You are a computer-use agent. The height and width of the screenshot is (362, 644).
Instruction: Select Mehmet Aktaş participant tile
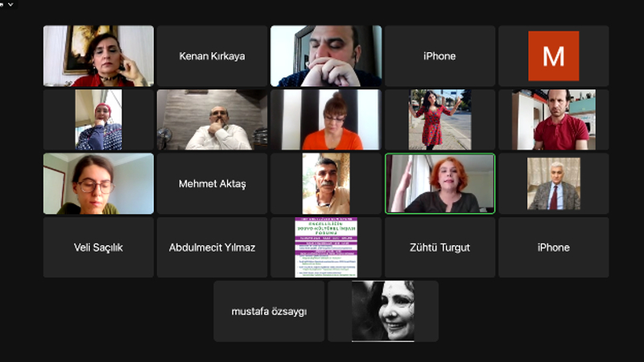212,183
